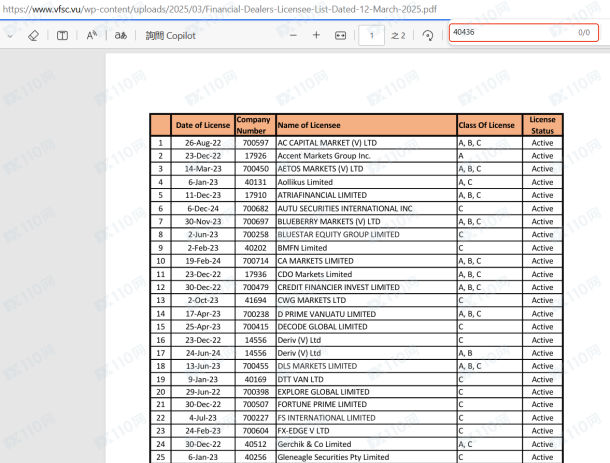Click the page number box showing 1
The width and height of the screenshot is (610, 463).
372,35
